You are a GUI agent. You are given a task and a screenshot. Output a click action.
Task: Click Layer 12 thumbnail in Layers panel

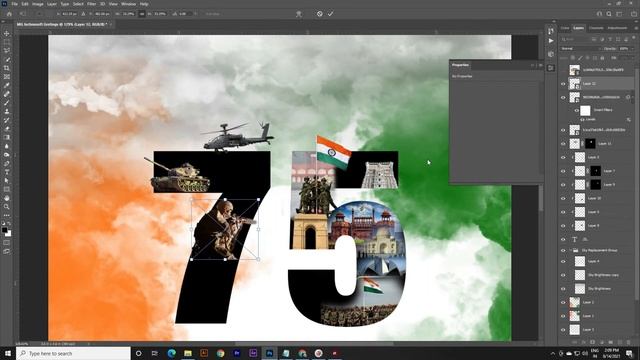point(574,84)
